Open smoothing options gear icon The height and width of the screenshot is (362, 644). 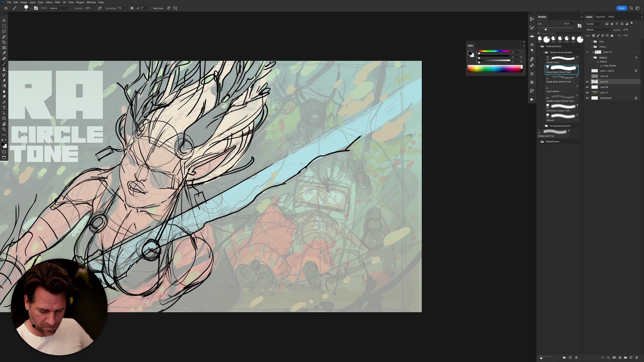pyautogui.click(x=132, y=8)
